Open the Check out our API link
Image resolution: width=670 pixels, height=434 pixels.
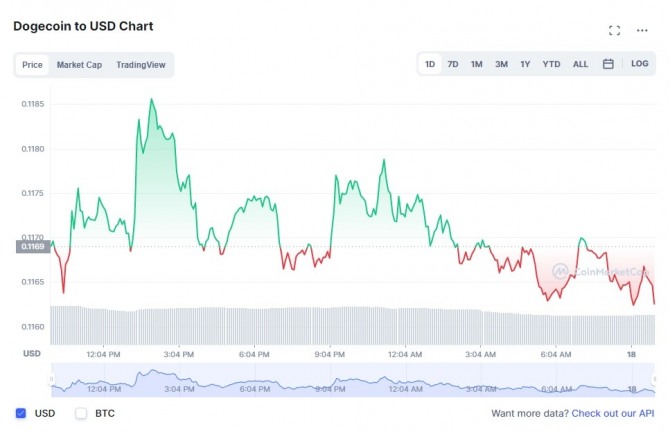click(x=613, y=413)
